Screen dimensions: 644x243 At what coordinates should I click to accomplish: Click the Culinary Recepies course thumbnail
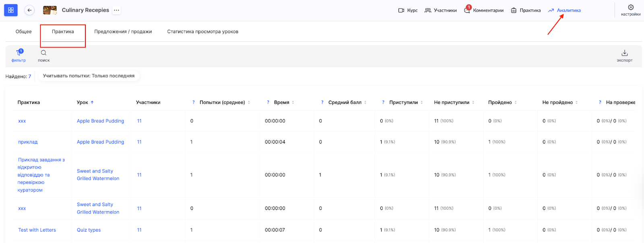pyautogui.click(x=50, y=10)
